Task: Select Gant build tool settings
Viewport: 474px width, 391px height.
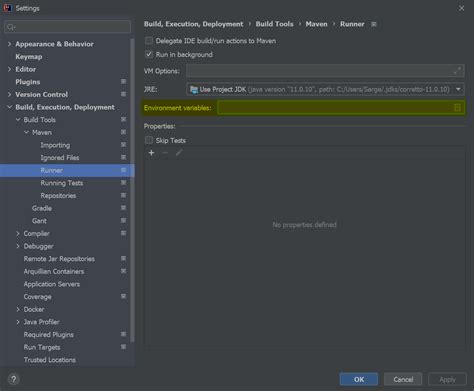Action: (x=39, y=221)
